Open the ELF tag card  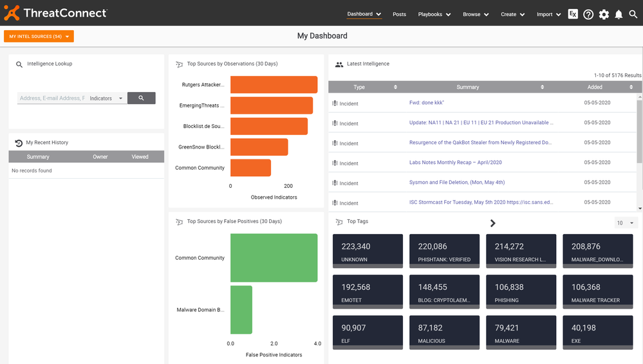[368, 332]
